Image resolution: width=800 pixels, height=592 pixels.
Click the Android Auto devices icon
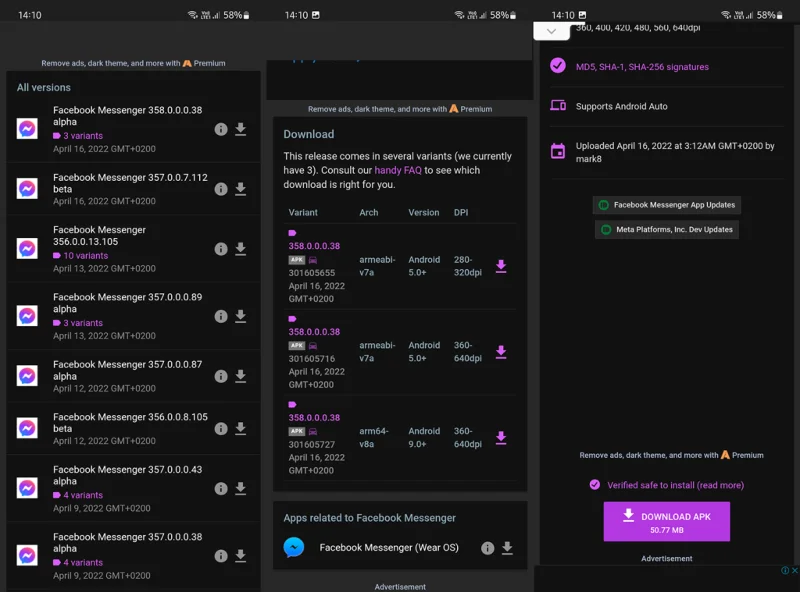coord(558,106)
